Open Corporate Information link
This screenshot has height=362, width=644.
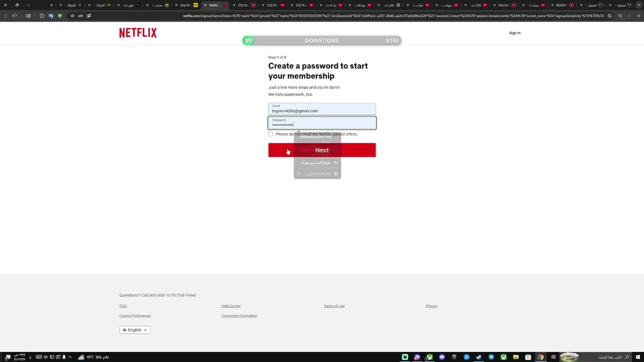(239, 316)
